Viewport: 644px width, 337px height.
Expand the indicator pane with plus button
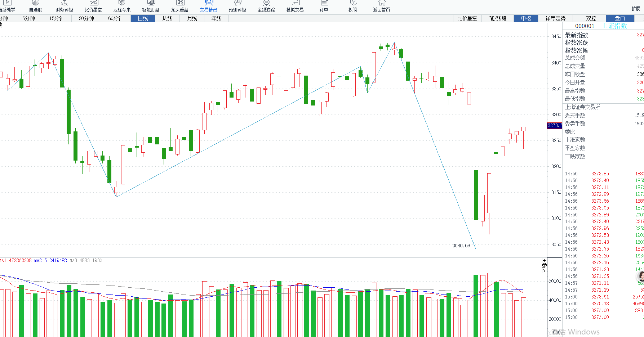coord(544,260)
